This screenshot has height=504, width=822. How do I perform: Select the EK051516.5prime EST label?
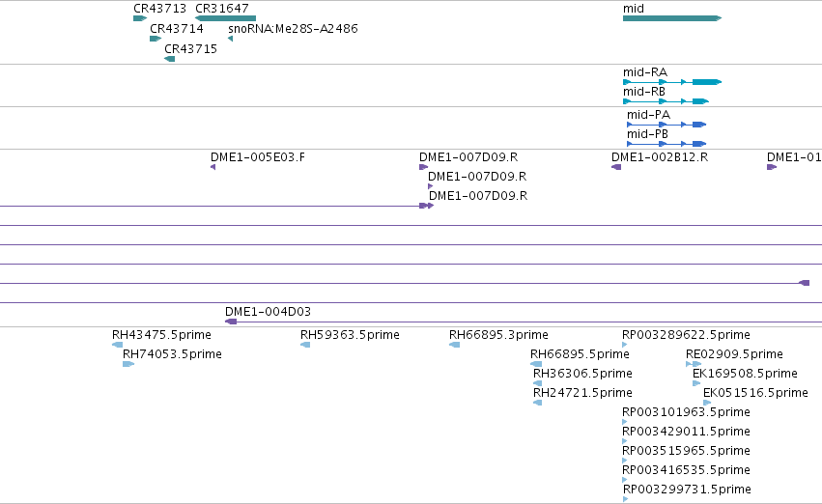coord(755,393)
